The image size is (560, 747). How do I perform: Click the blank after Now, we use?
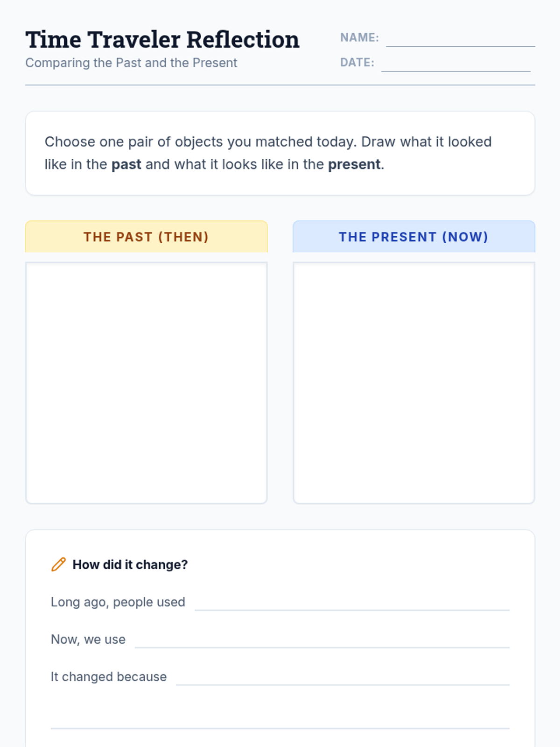tap(322, 641)
